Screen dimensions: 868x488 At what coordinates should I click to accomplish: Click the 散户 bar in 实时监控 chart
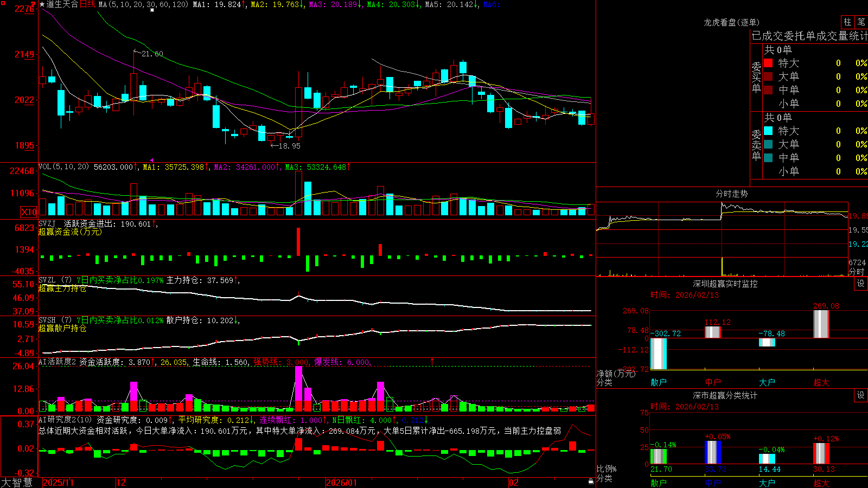coord(658,354)
